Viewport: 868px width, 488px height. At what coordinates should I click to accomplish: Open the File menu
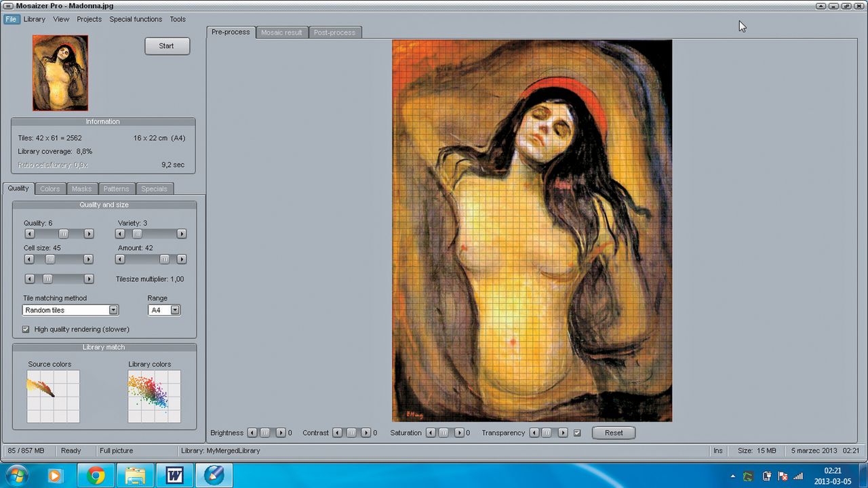pyautogui.click(x=11, y=19)
